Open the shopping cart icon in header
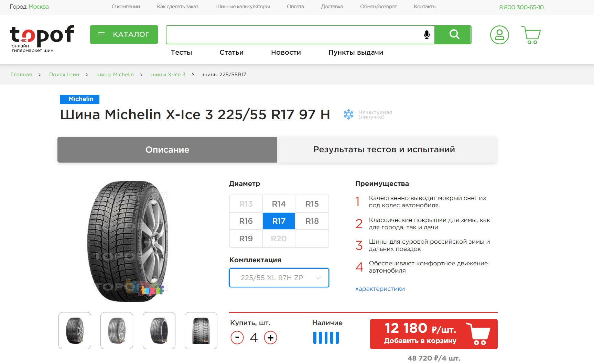Screen dimensions: 594x364 tap(531, 35)
